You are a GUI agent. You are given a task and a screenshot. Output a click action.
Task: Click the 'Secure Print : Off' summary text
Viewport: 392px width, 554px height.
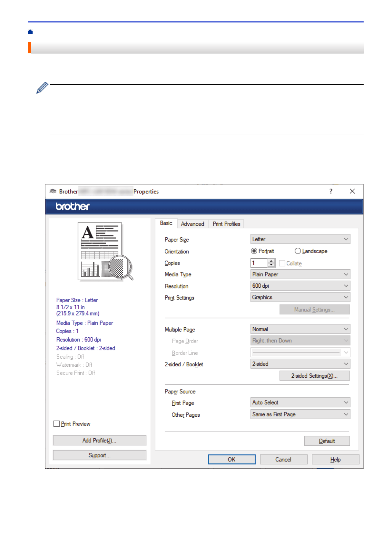pyautogui.click(x=76, y=373)
